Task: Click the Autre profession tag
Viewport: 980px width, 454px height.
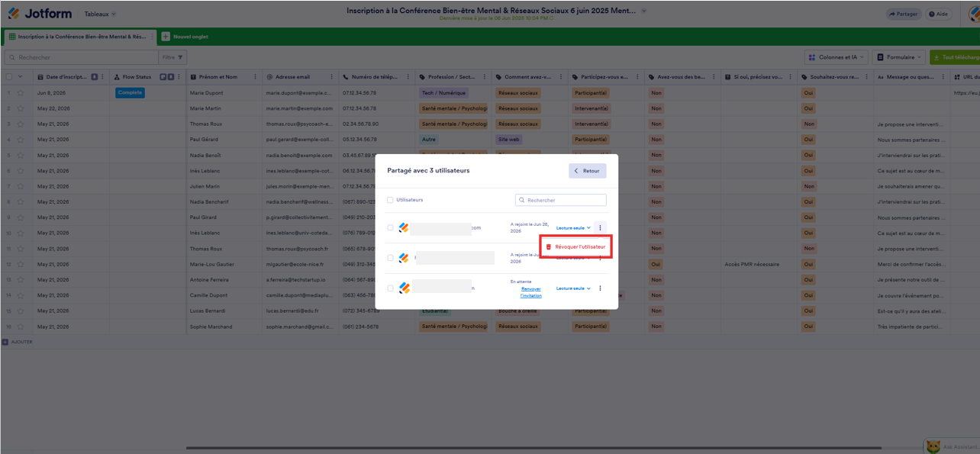Action: click(429, 140)
